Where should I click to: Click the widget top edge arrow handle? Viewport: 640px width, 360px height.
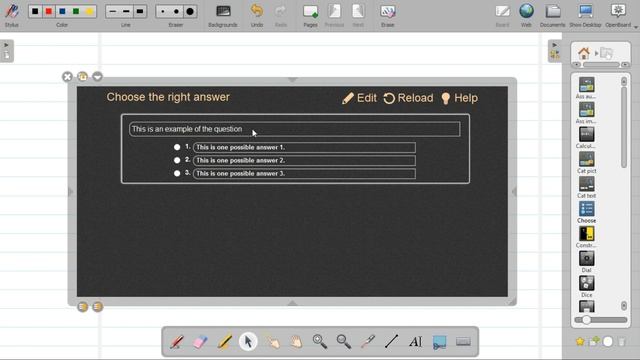click(292, 80)
